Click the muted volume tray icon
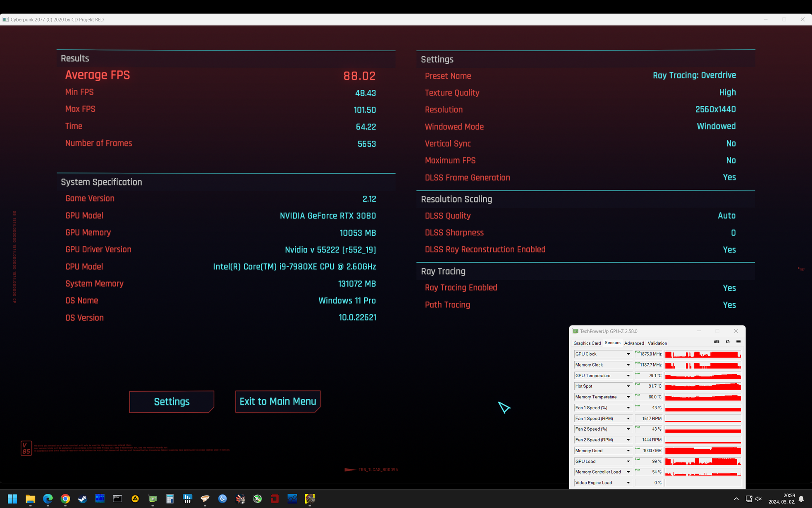This screenshot has width=812, height=508. [x=759, y=498]
